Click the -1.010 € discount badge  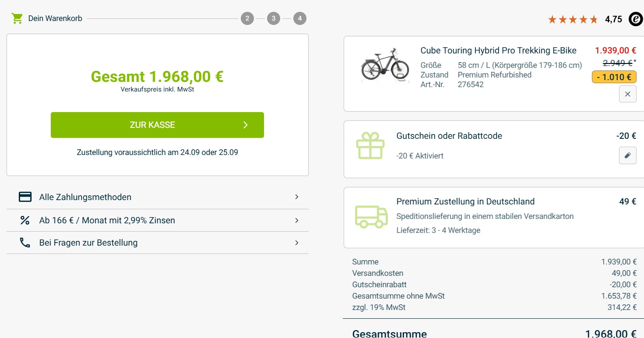pos(614,77)
